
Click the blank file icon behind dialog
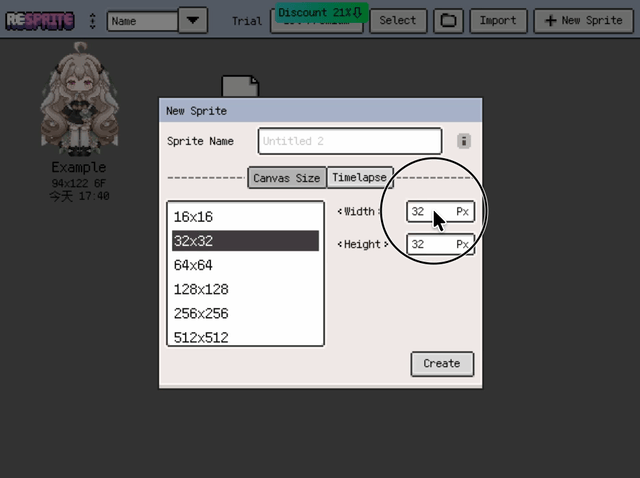point(240,86)
